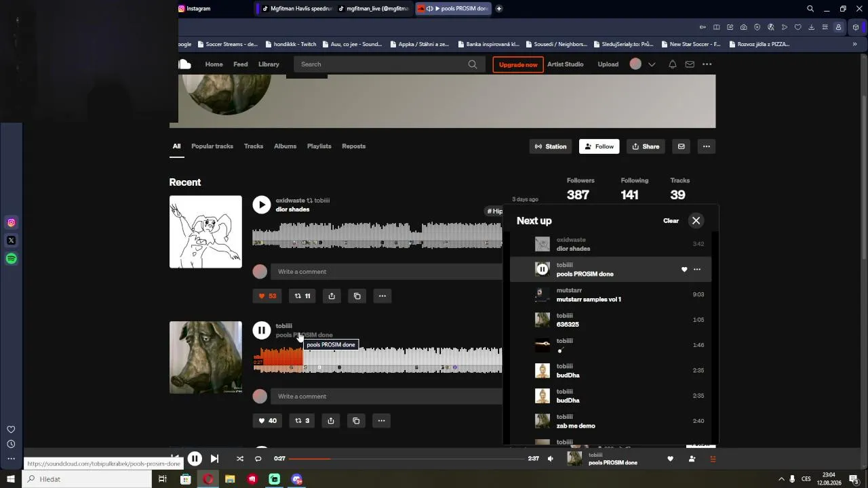Toggle repeat in the player bar
The image size is (868, 488).
click(x=258, y=459)
